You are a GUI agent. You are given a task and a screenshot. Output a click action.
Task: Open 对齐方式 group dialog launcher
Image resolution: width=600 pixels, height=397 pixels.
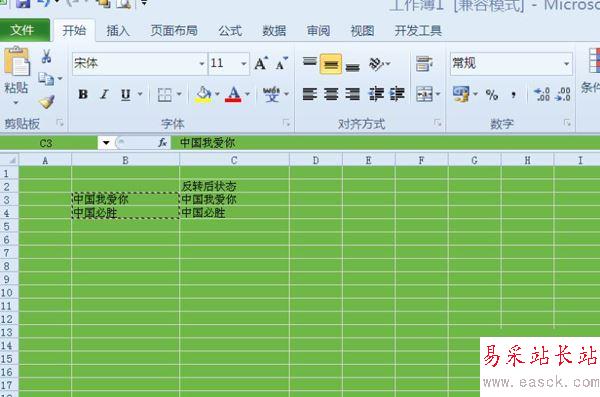point(438,123)
